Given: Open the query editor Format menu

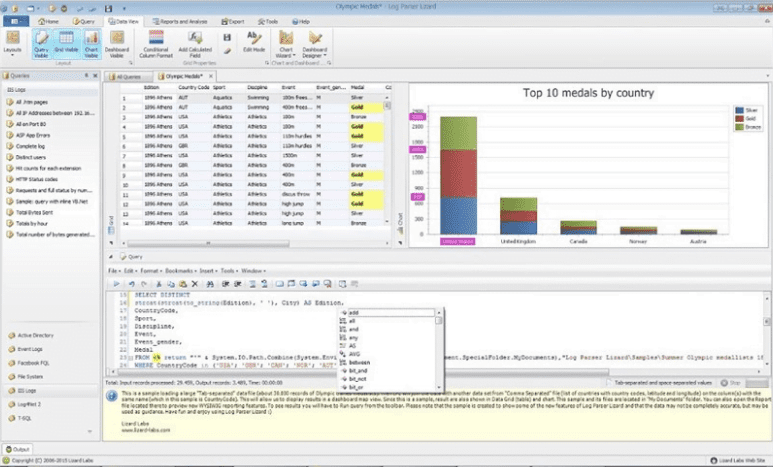Looking at the screenshot, I should pos(150,271).
